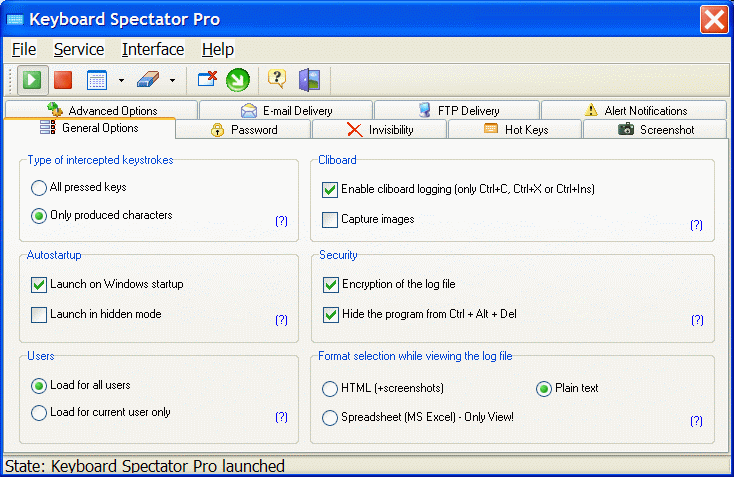Toggle Encryption of the log file checkbox
Screen dimensions: 734x477
331,285
